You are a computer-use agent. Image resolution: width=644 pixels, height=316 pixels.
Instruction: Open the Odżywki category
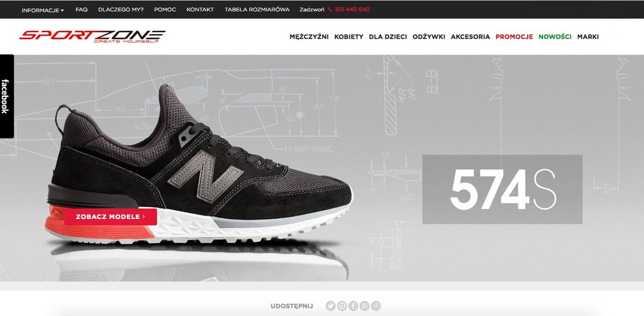click(429, 37)
